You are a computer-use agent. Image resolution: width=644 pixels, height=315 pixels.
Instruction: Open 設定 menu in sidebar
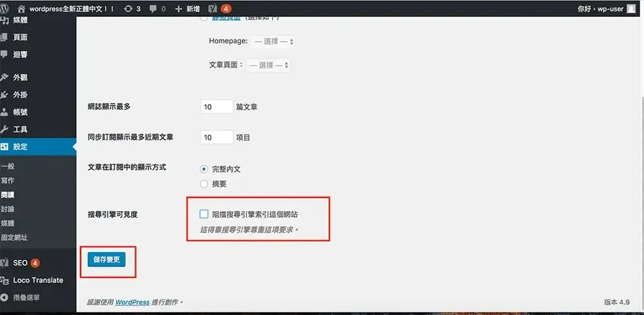(x=38, y=147)
